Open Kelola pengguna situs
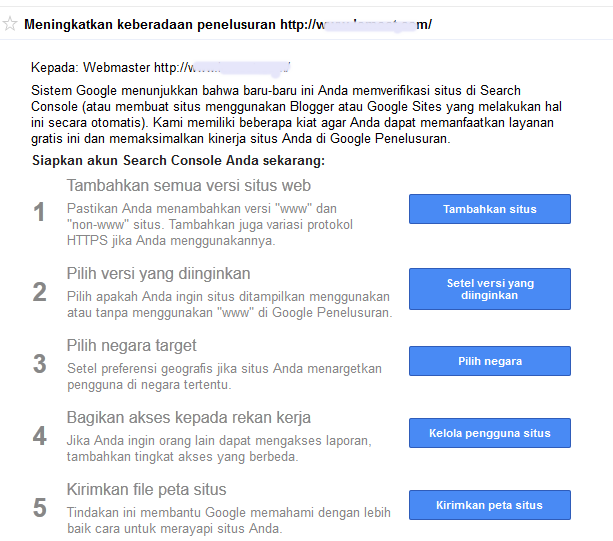Screen dimensions: 613x541 489,433
